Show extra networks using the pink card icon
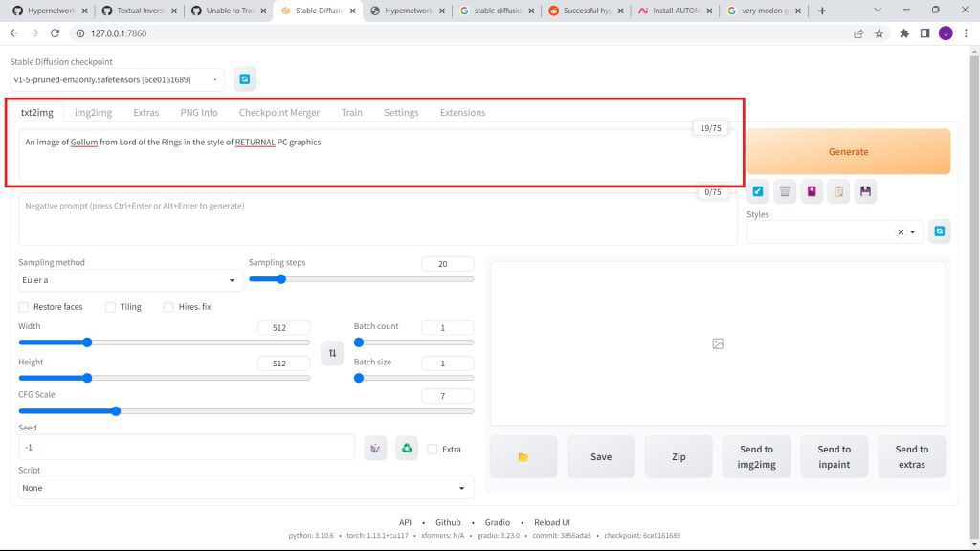Image resolution: width=980 pixels, height=551 pixels. [x=812, y=191]
